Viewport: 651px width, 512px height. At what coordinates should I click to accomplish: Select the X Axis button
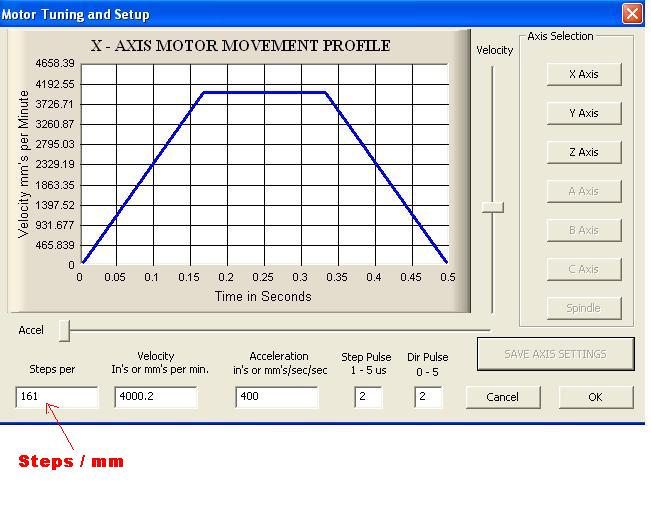point(584,74)
